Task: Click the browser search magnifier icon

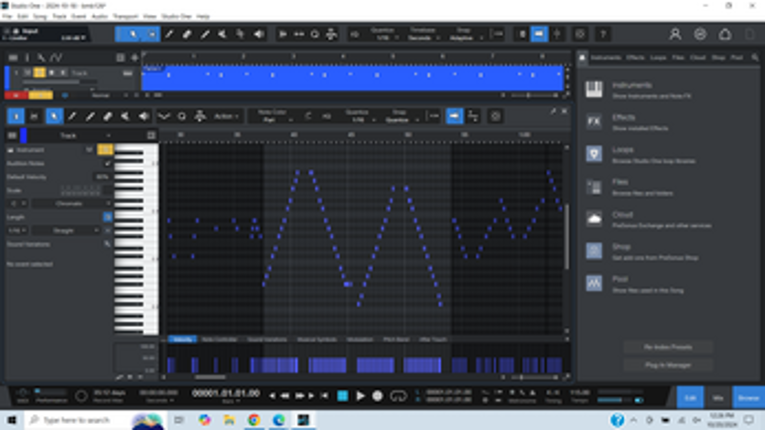Action: coord(755,58)
